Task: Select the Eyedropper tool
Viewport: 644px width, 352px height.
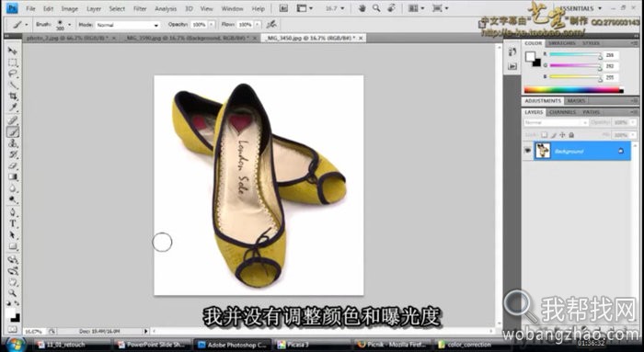Action: pos(13,108)
